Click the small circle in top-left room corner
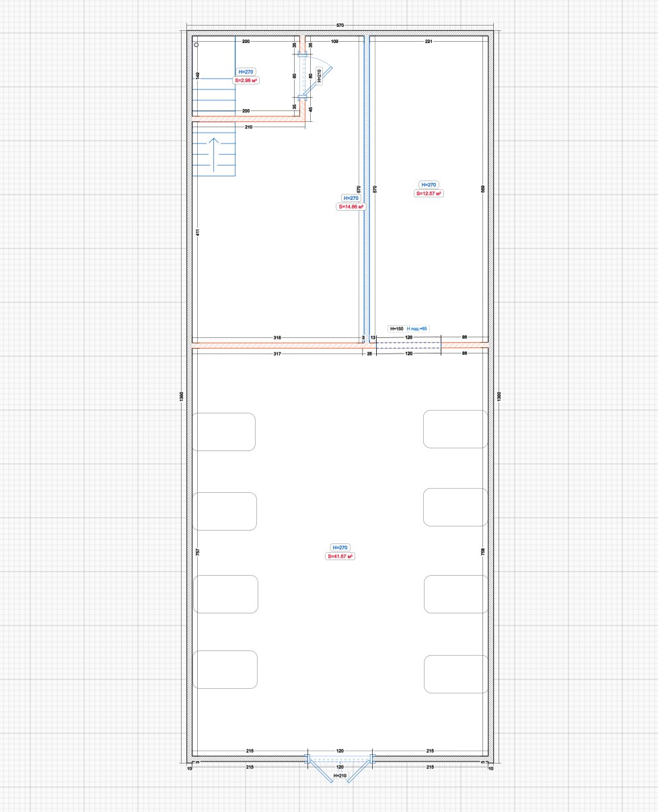 click(x=196, y=45)
